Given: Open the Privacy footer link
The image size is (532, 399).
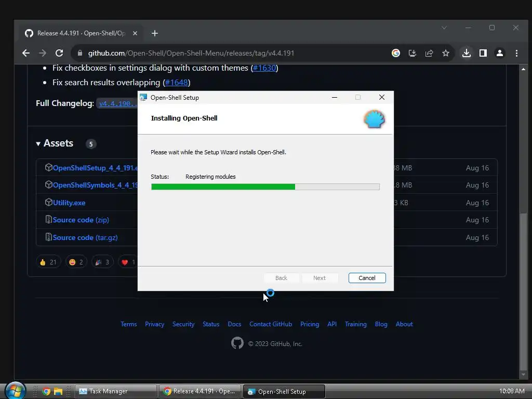Looking at the screenshot, I should click(x=155, y=324).
